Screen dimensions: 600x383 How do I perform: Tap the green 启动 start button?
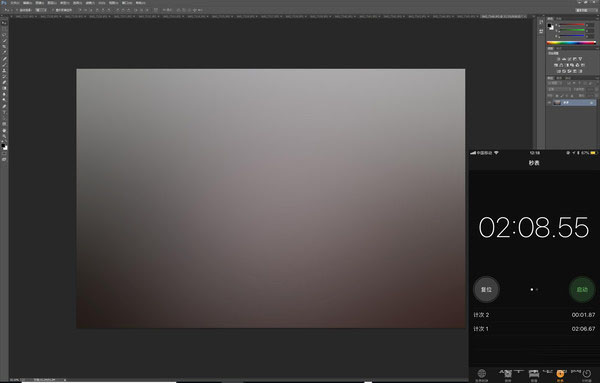(x=582, y=289)
